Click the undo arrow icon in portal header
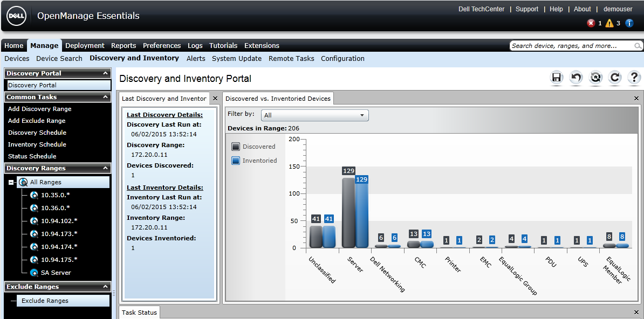Screen dimensions: 644x319 point(576,78)
